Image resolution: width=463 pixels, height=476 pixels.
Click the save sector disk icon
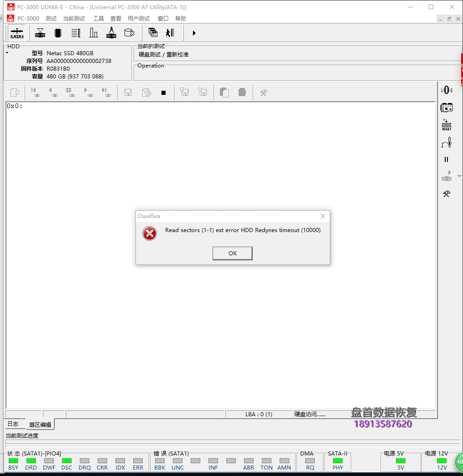point(128,92)
